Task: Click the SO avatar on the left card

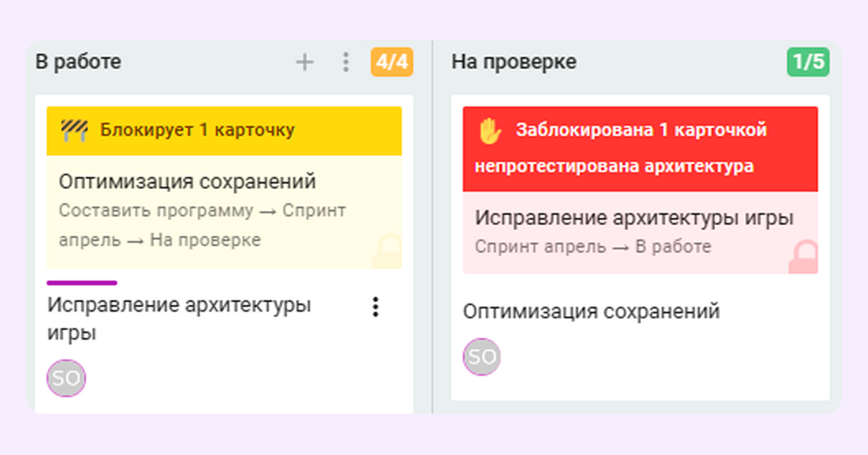Action: 66,377
